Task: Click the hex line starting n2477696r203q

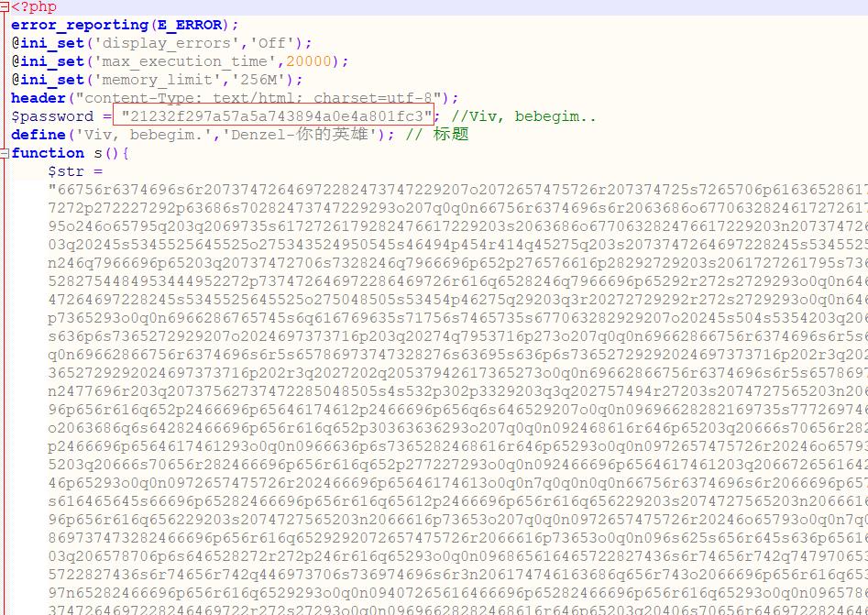Action: pyautogui.click(x=457, y=390)
